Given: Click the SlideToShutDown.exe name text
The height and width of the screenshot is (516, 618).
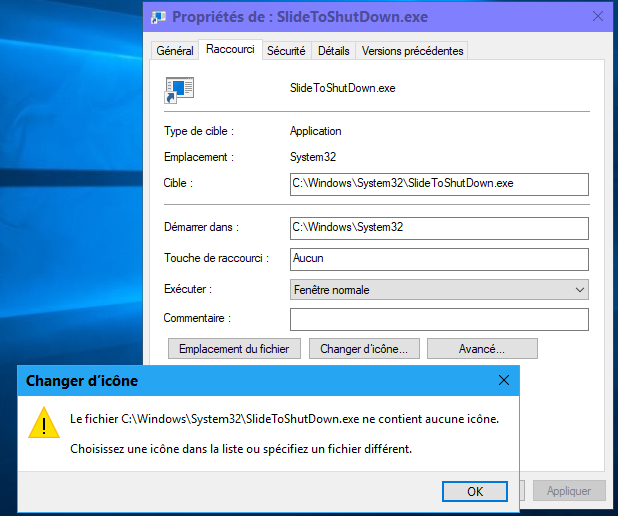Looking at the screenshot, I should coord(343,88).
